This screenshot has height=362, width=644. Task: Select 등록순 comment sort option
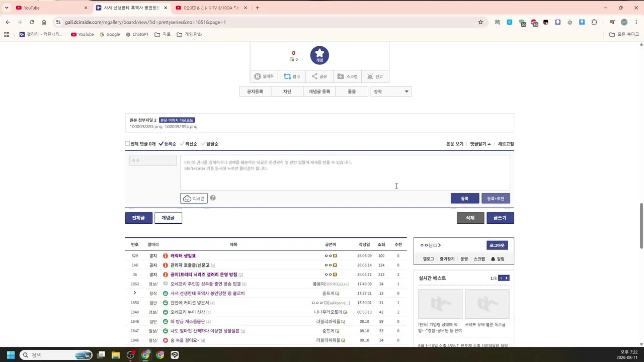[168, 144]
